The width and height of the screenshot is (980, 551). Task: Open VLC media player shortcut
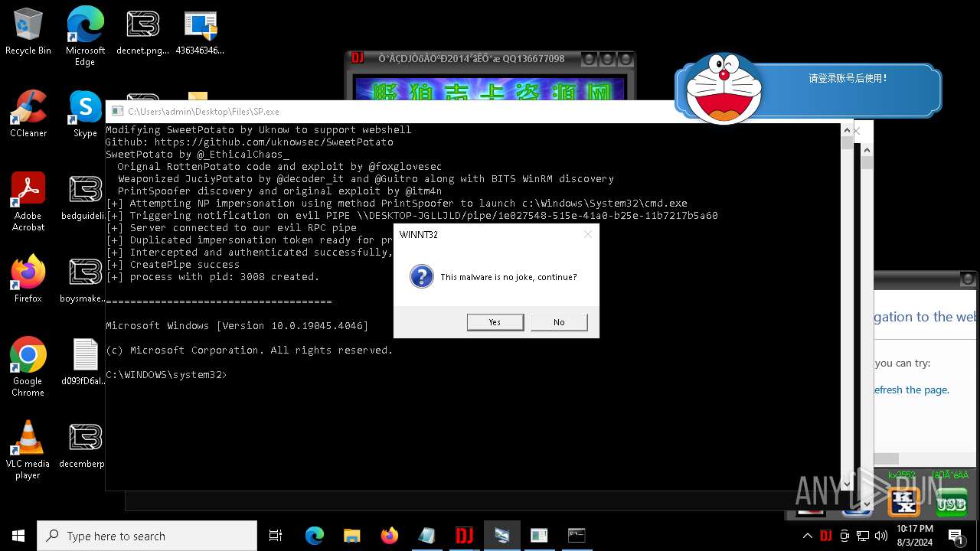[28, 449]
